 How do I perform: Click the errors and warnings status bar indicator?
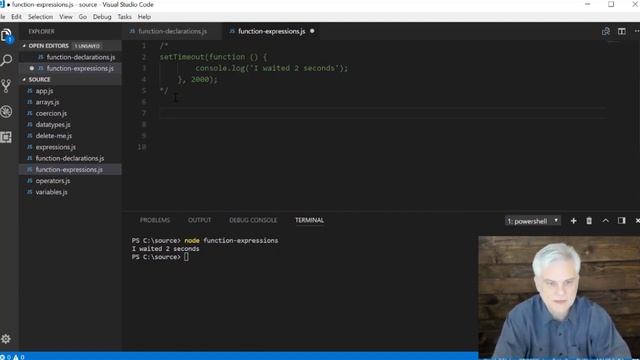[x=12, y=357]
